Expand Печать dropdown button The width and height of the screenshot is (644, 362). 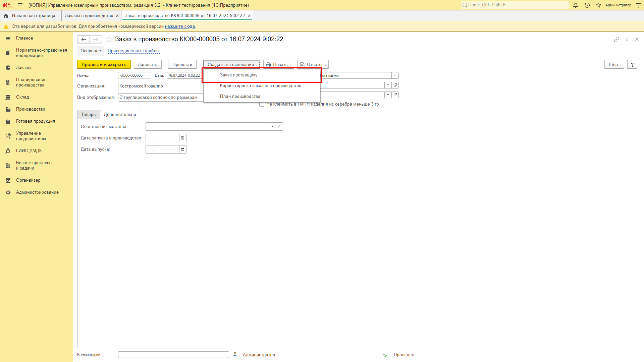279,65
